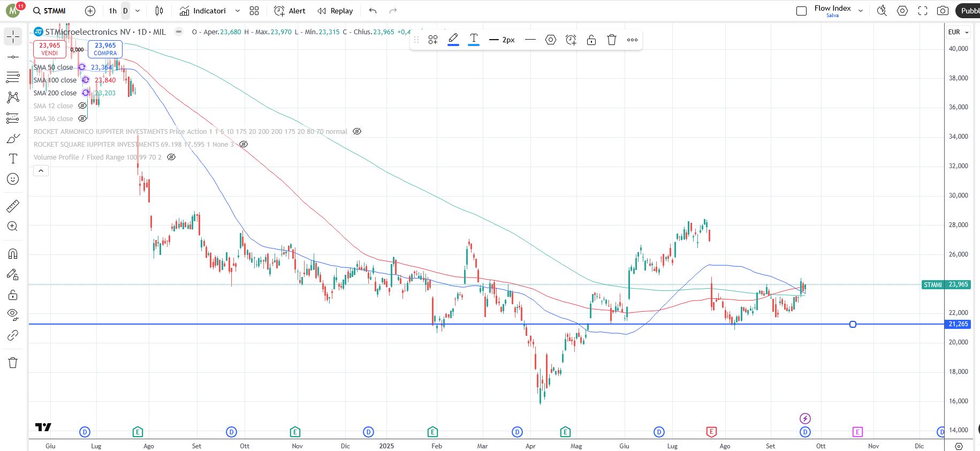Toggle magnet mode
The height and width of the screenshot is (451, 980).
click(13, 254)
